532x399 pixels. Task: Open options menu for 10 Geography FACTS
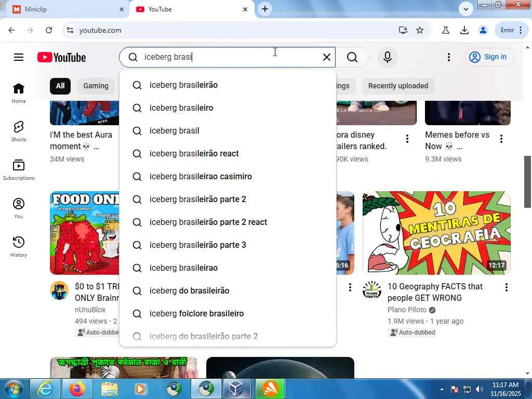[506, 287]
